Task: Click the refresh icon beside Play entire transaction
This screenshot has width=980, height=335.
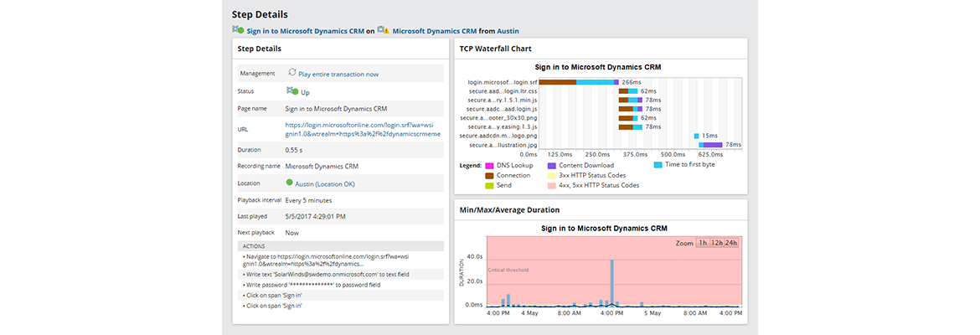Action: pyautogui.click(x=291, y=73)
